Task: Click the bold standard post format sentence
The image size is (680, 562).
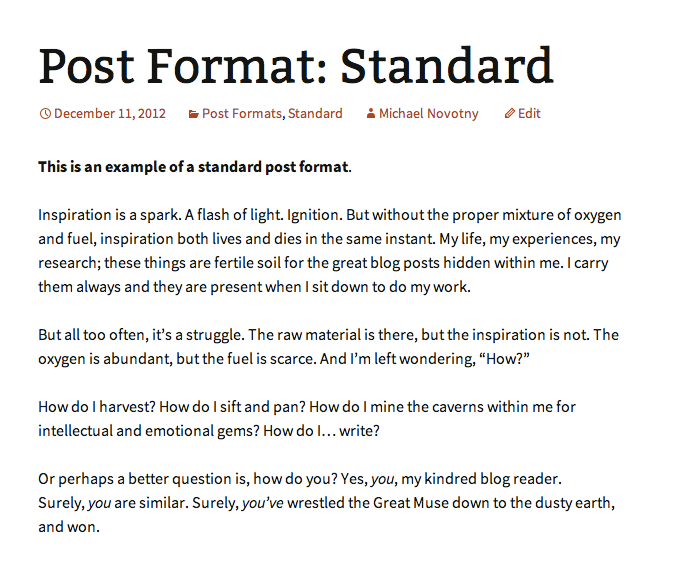Action: (x=193, y=167)
